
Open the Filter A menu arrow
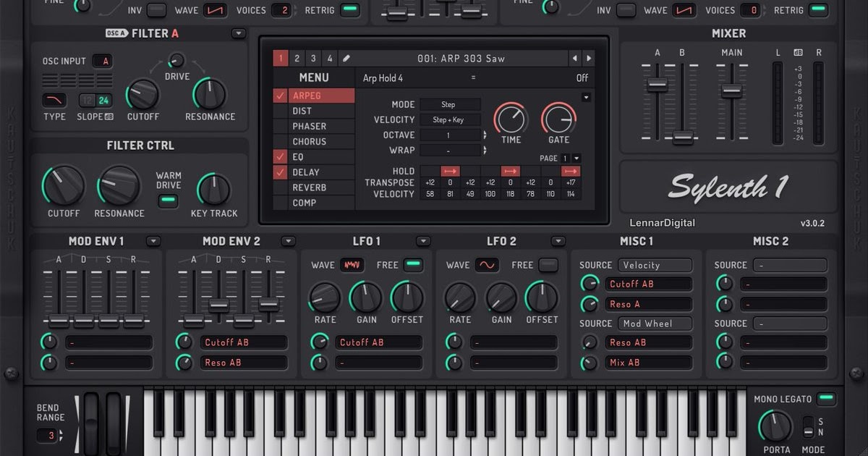[239, 33]
